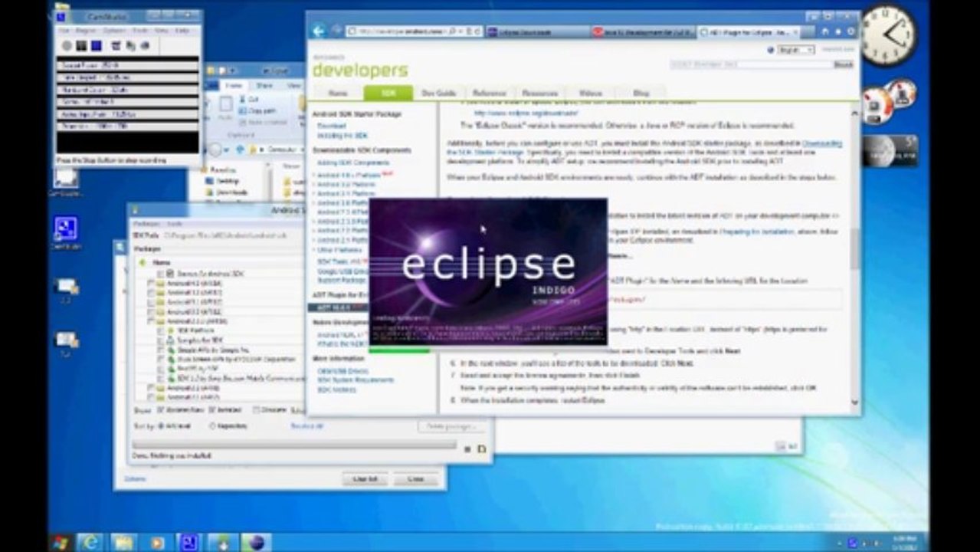This screenshot has width=980, height=552.
Task: Toggle Android 4.0 package group checkbox
Action: (x=152, y=284)
